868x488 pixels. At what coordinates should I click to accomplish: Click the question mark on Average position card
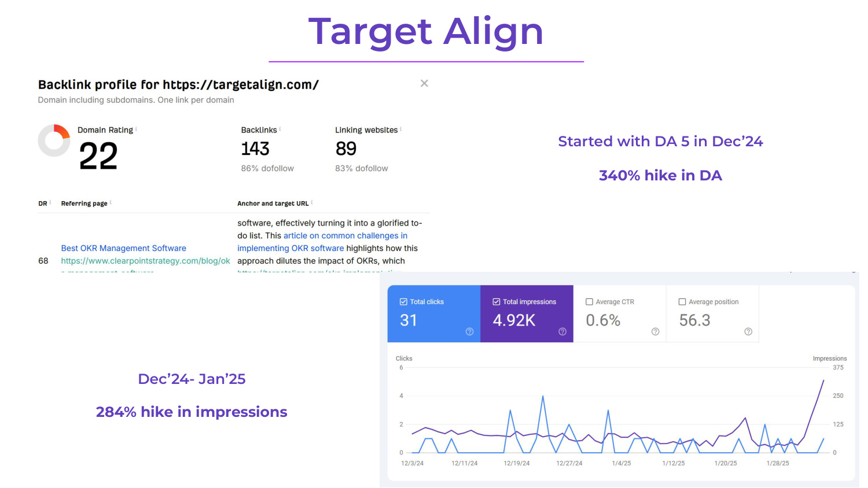[748, 331]
